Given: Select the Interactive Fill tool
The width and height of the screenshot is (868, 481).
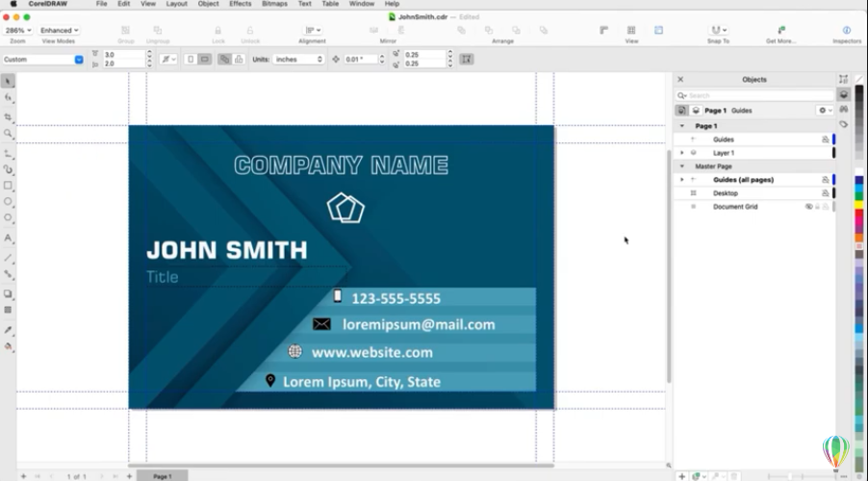Looking at the screenshot, I should pyautogui.click(x=8, y=346).
